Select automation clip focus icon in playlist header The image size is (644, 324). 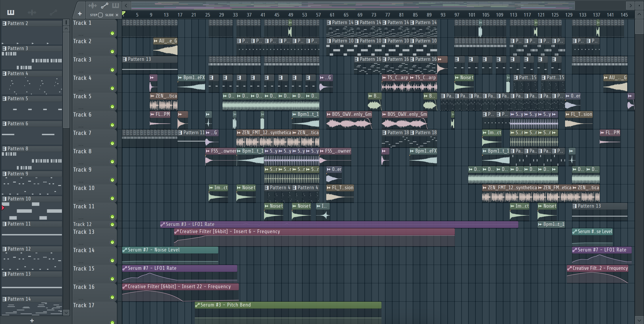coord(104,5)
